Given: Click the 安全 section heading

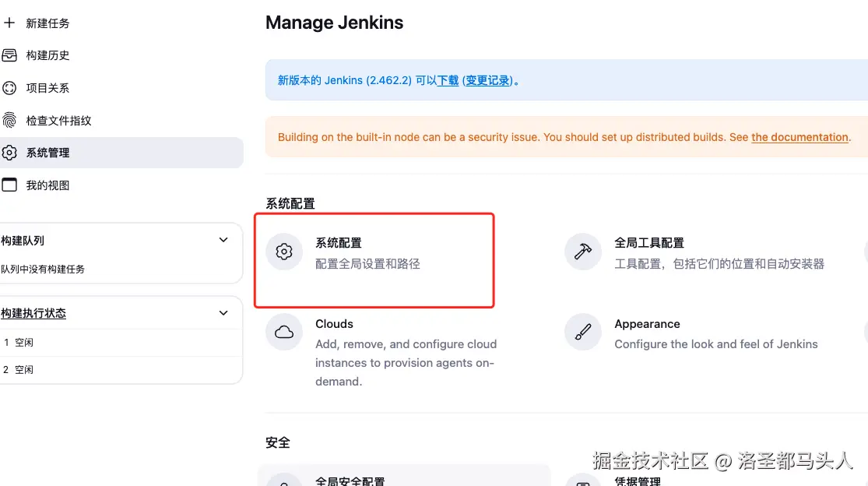Looking at the screenshot, I should 277,442.
